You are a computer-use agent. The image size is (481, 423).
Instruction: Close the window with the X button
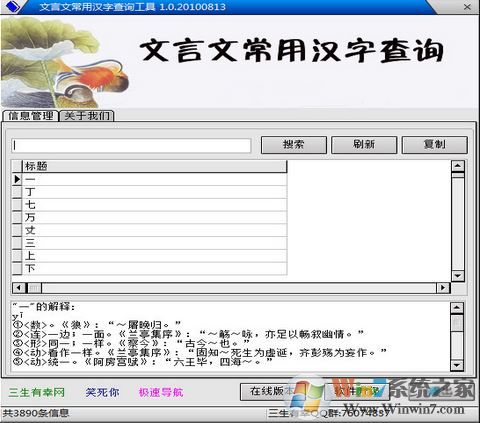[x=467, y=7]
